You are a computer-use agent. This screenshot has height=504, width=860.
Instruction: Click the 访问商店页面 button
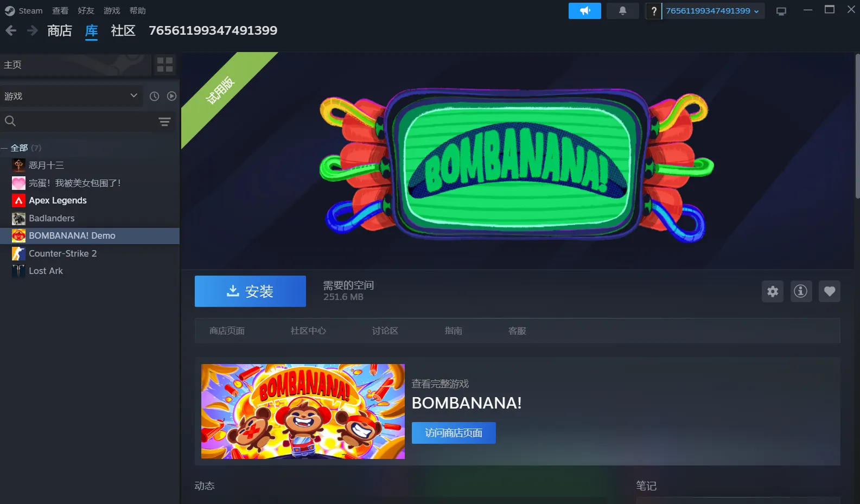pyautogui.click(x=454, y=433)
